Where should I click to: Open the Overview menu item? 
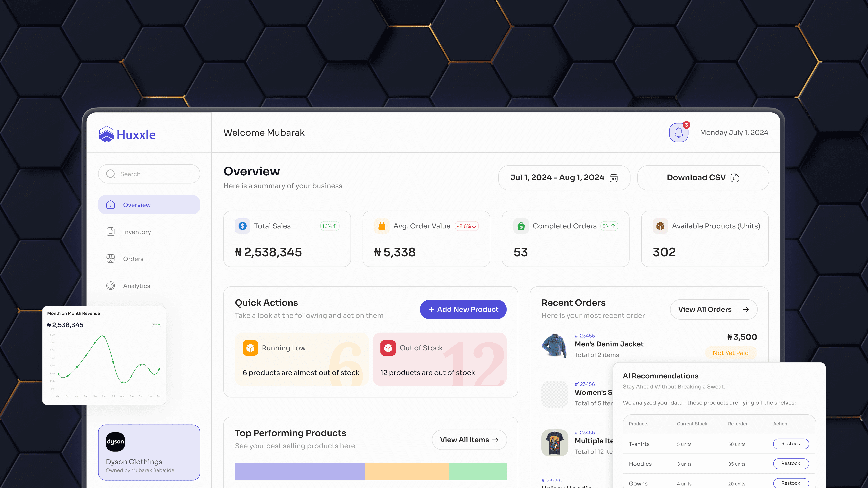[x=149, y=205]
